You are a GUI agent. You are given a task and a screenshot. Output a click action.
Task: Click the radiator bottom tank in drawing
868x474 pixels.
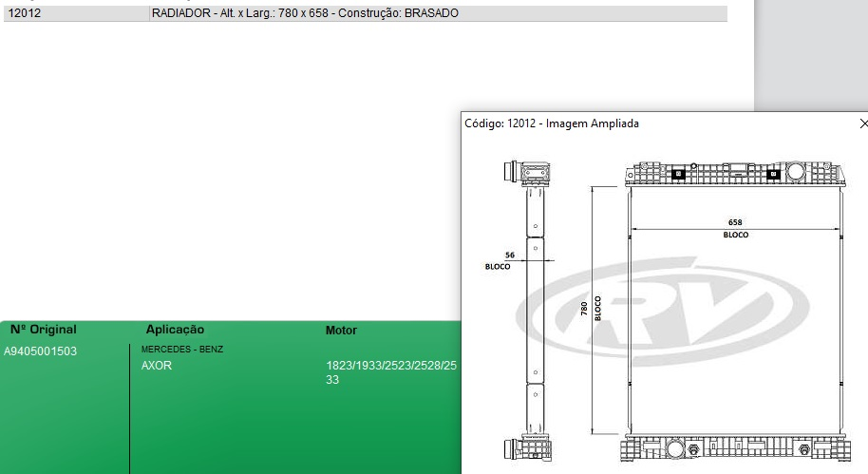tap(735, 448)
